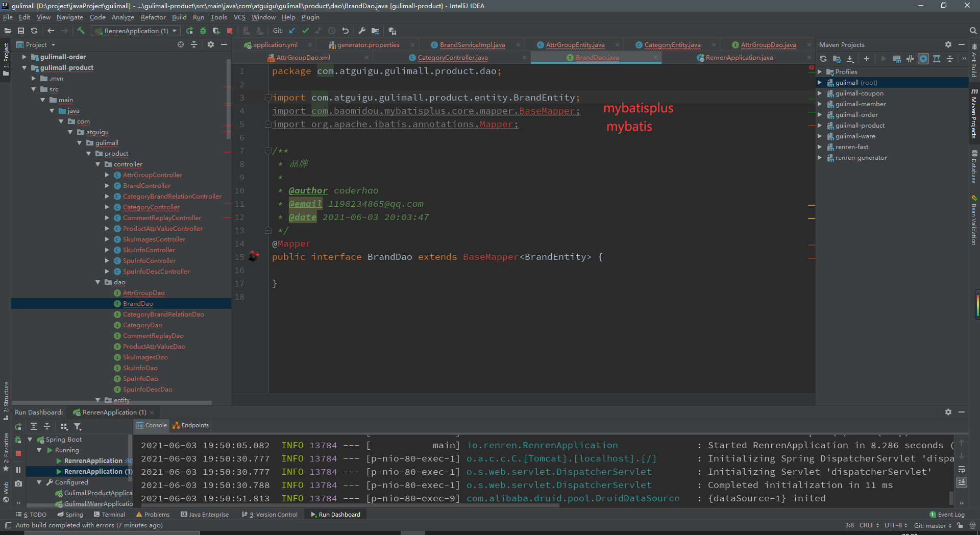Click Run with Coverage icon in toolbar
This screenshot has width=980, height=535.
[x=216, y=31]
